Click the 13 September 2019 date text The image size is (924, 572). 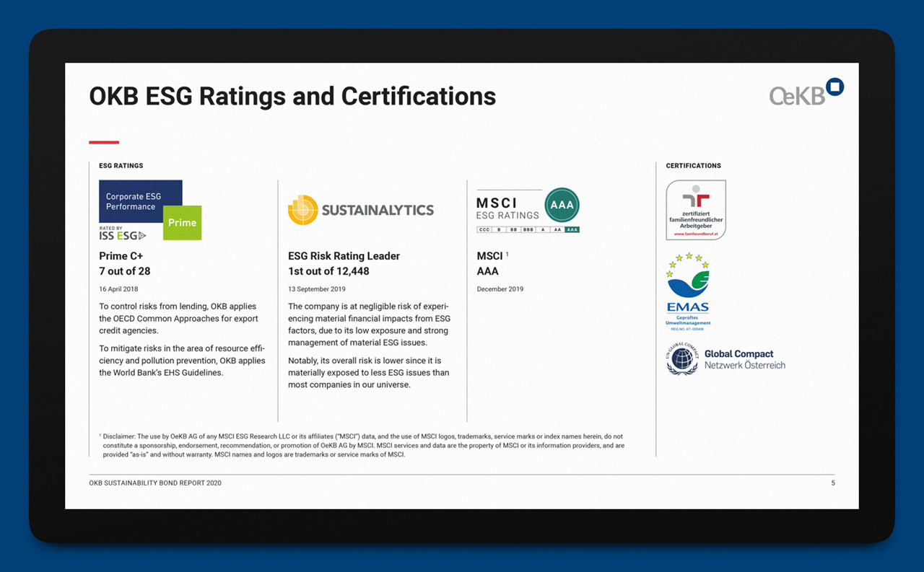[x=317, y=289]
